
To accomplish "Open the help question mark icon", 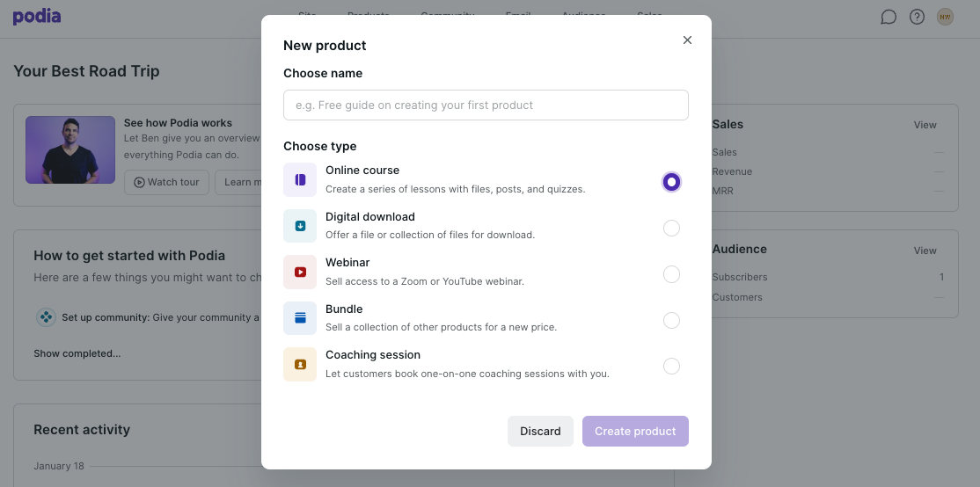I will 917,17.
